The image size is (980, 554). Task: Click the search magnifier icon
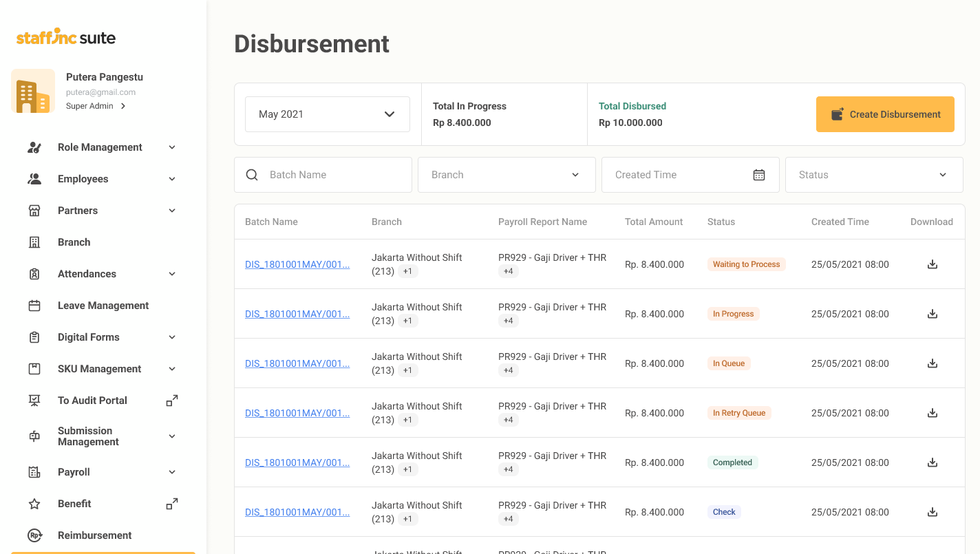pos(252,175)
